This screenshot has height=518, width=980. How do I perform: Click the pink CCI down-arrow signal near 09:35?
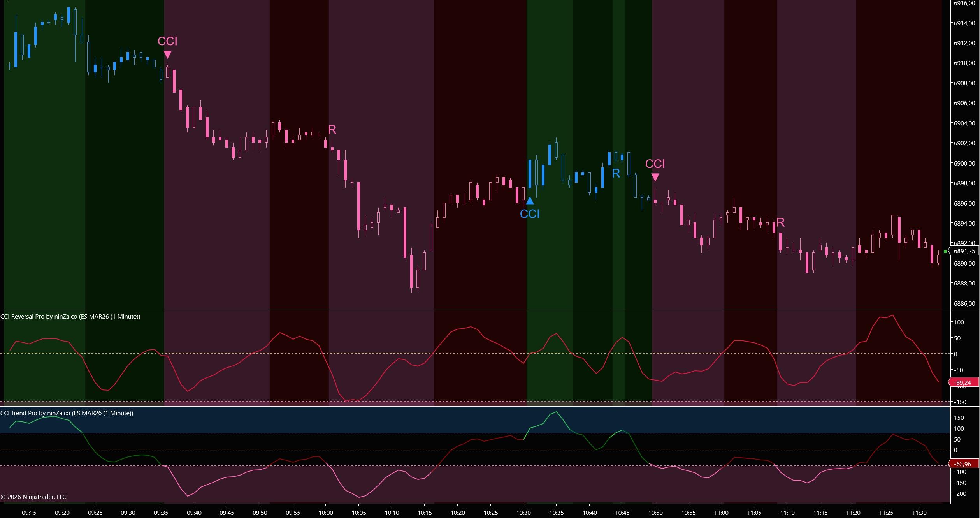[x=167, y=55]
